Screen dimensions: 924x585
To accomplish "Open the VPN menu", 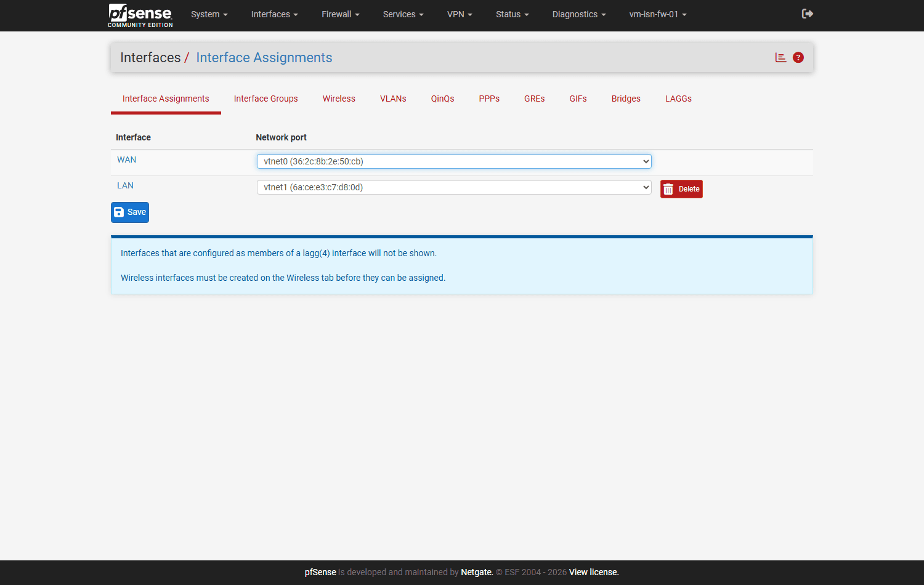I will pyautogui.click(x=460, y=14).
